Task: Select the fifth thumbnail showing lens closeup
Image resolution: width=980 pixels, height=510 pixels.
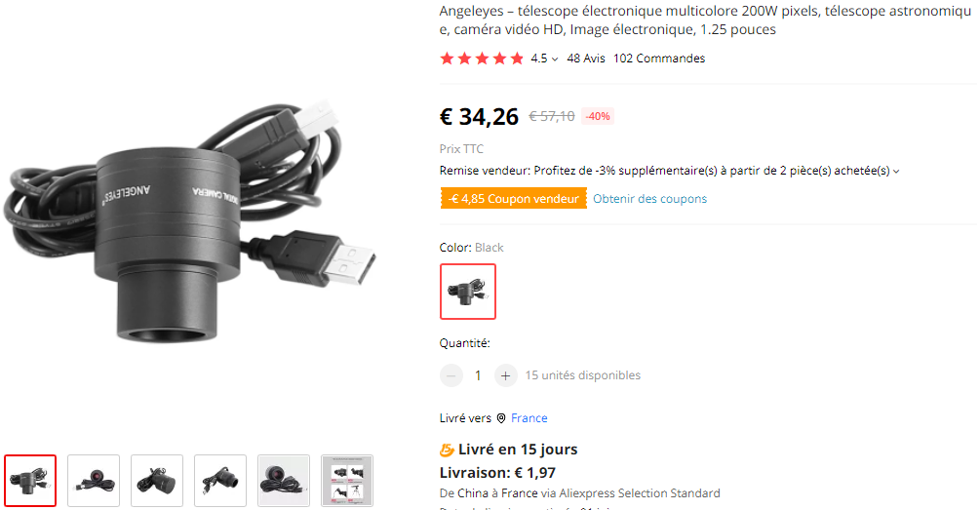Action: coord(284,481)
